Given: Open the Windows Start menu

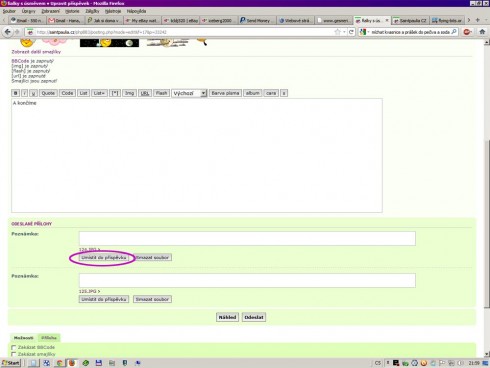Looking at the screenshot, I should (11, 363).
